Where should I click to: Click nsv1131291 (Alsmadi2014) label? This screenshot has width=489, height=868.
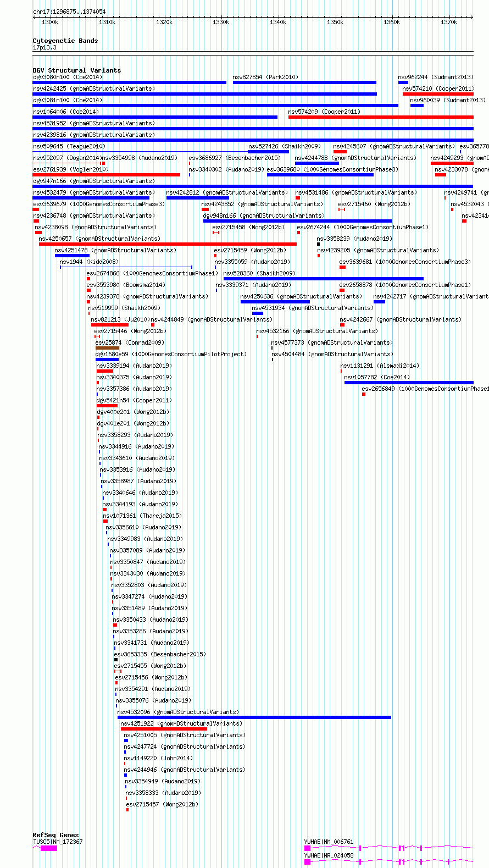point(380,366)
